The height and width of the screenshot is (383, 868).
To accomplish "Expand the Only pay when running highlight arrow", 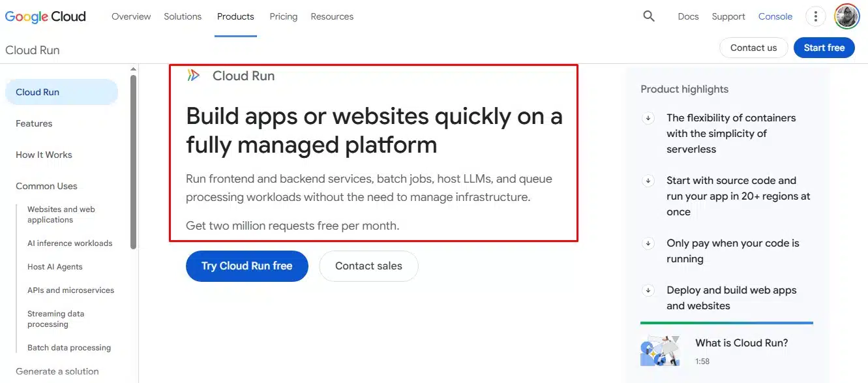I will pyautogui.click(x=648, y=243).
